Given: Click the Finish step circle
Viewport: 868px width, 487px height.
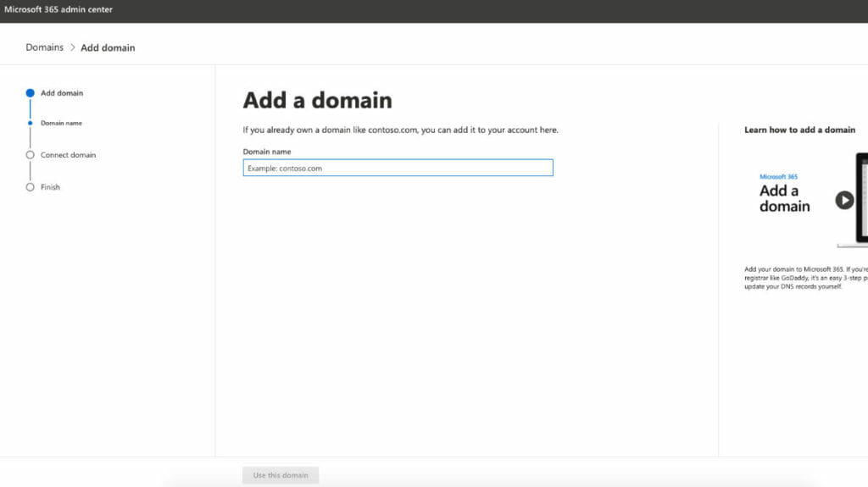Looking at the screenshot, I should pos(30,187).
